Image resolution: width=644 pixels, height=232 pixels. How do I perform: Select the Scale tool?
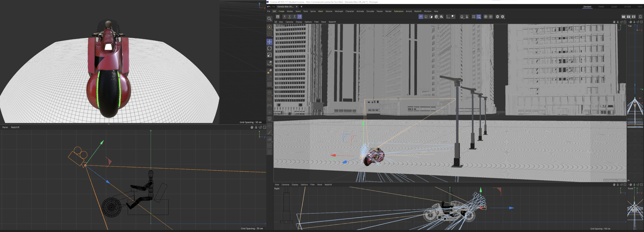pyautogui.click(x=269, y=55)
